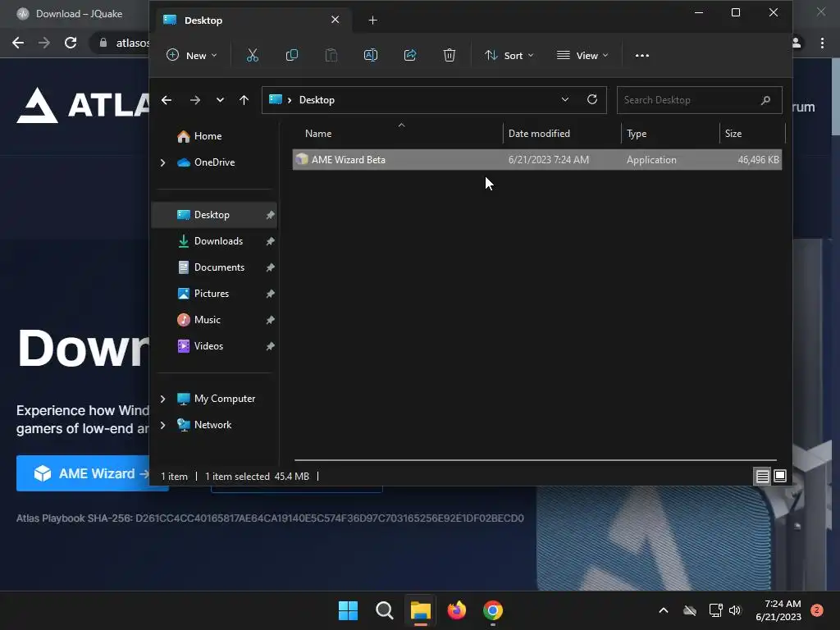The width and height of the screenshot is (840, 630).
Task: Launch Firefox from the taskbar
Action: pos(457,610)
